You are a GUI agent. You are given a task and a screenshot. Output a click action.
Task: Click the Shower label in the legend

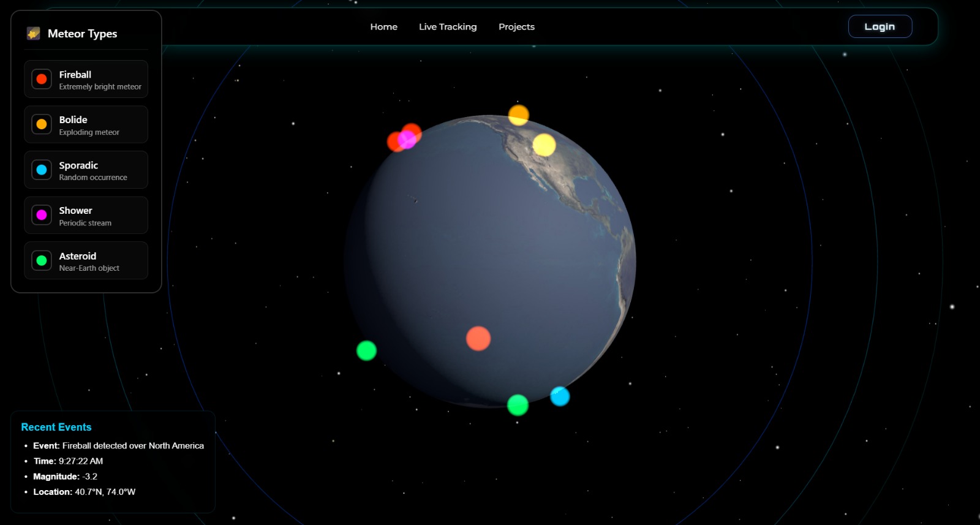[75, 211]
